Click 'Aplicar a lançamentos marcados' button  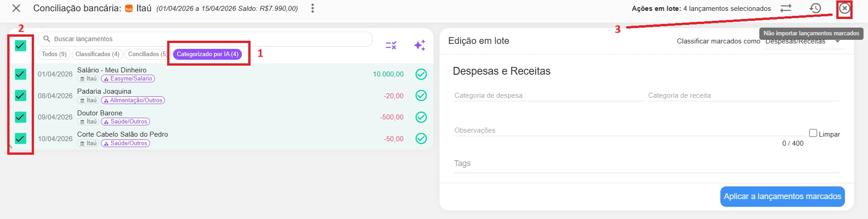tap(782, 196)
